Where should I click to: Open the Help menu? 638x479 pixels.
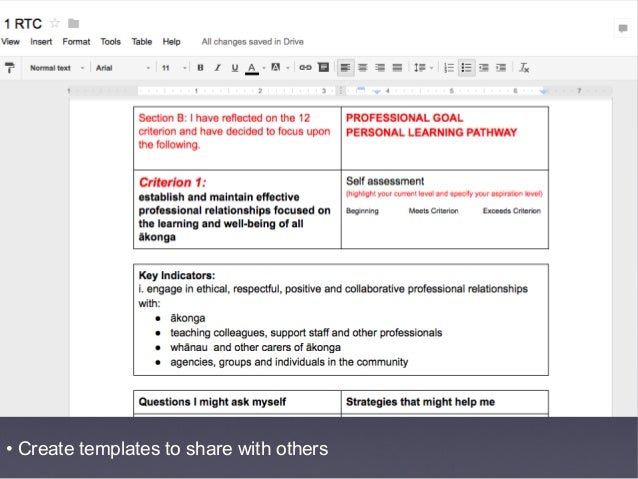[171, 42]
